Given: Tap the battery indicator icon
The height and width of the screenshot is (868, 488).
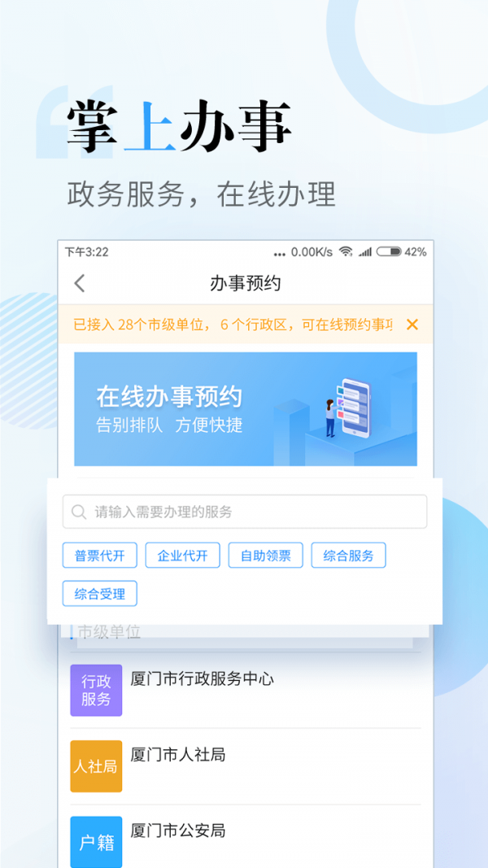Looking at the screenshot, I should pyautogui.click(x=389, y=252).
